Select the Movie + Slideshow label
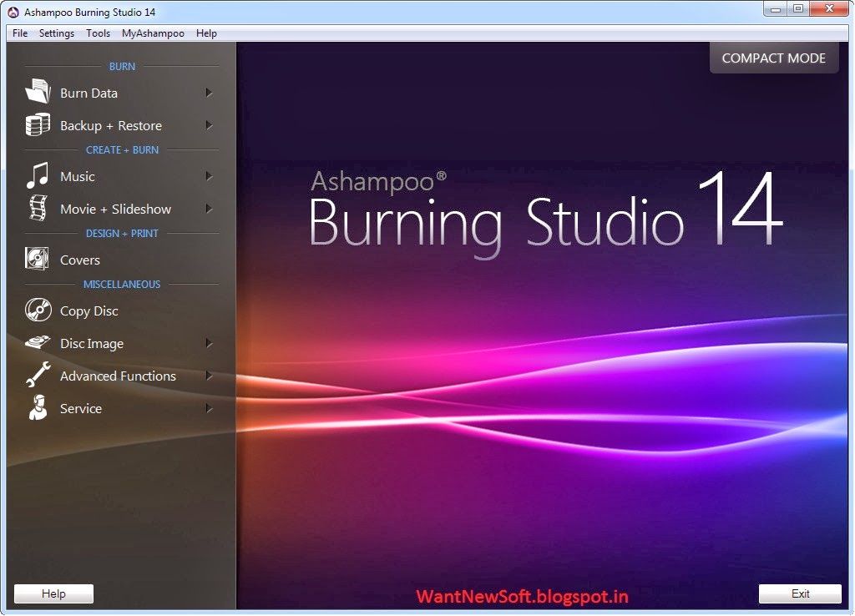This screenshot has width=855, height=616. point(115,210)
